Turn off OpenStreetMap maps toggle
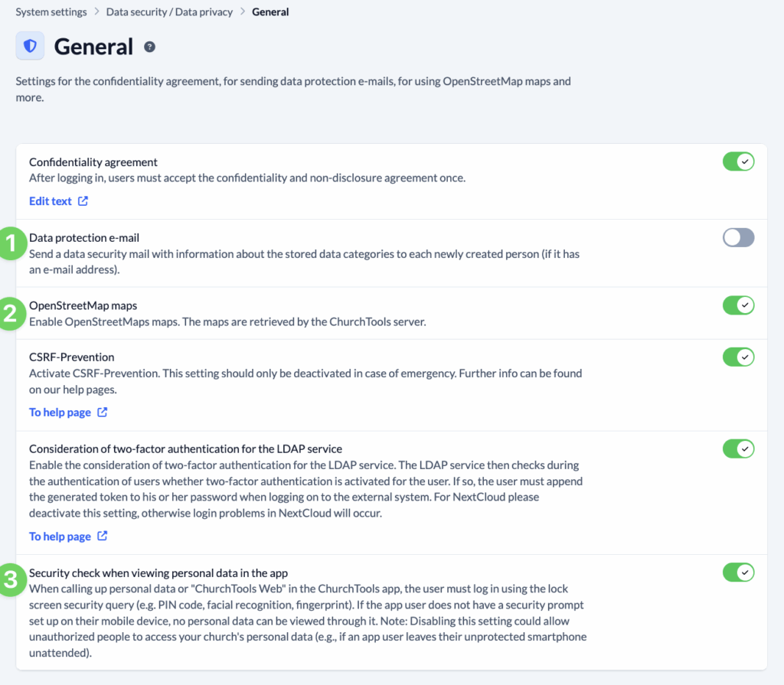The width and height of the screenshot is (784, 685). point(738,305)
